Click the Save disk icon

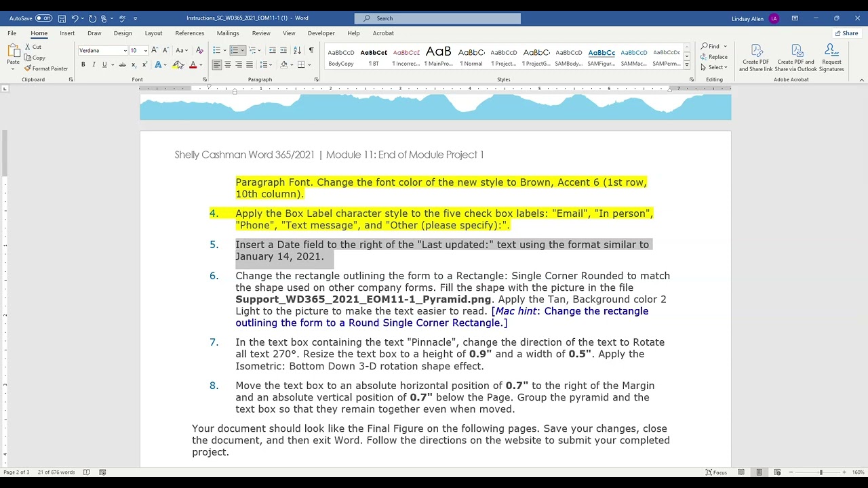pos(62,18)
